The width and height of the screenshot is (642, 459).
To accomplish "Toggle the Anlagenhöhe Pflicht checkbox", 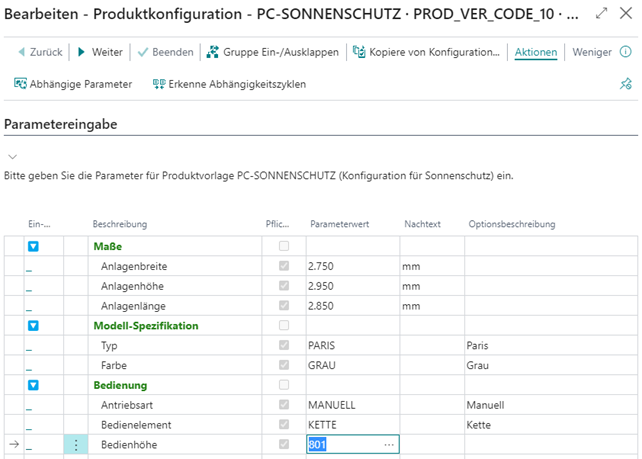I will (x=284, y=285).
